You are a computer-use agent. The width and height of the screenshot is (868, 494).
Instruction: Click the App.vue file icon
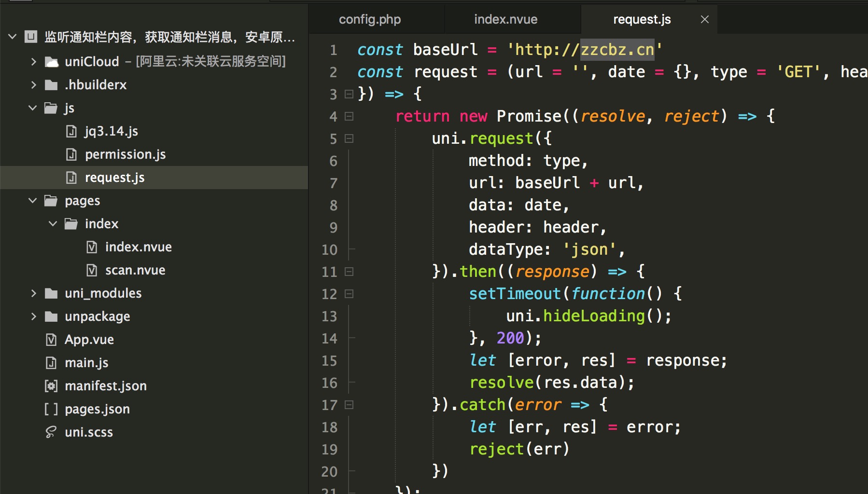51,340
